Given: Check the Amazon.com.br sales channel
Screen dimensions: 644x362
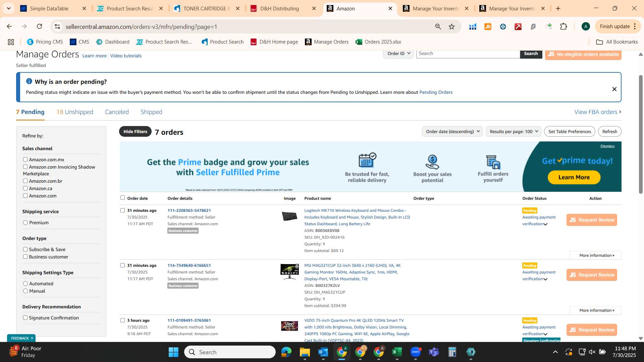Looking at the screenshot, I should click(x=25, y=181).
